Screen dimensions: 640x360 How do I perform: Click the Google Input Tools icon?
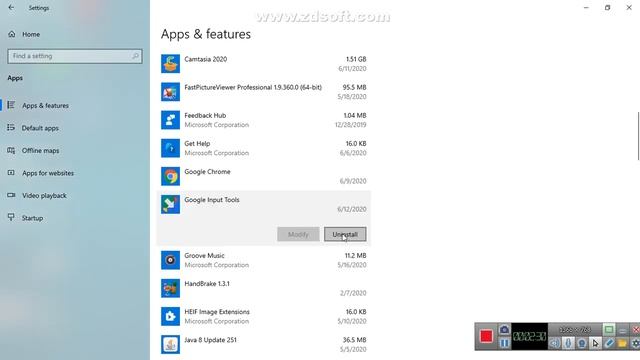(x=170, y=204)
